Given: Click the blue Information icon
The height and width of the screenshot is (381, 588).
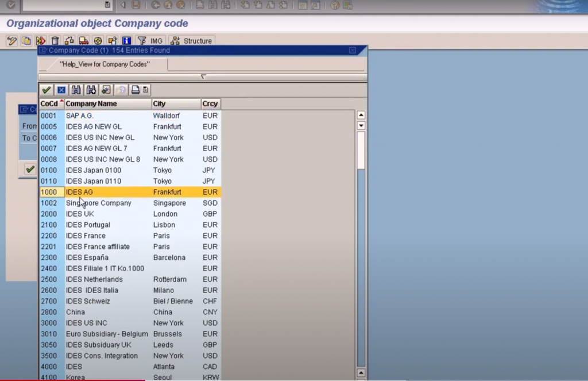Looking at the screenshot, I should tap(127, 41).
